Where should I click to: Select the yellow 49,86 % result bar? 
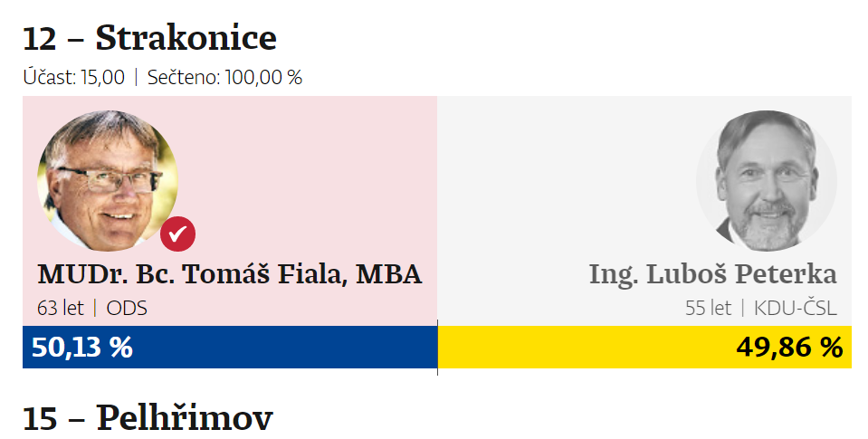coord(644,348)
